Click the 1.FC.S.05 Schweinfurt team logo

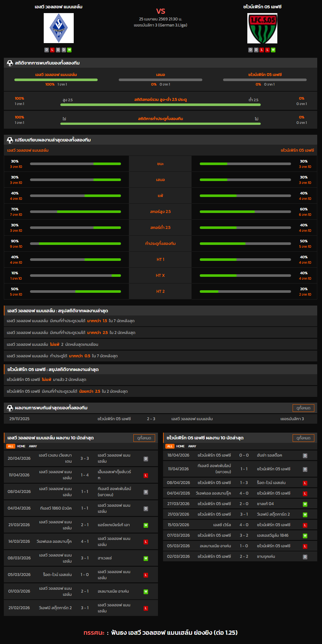262,28
